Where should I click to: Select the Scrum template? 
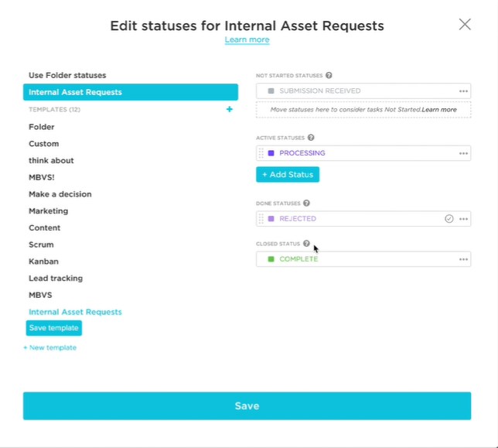(41, 245)
